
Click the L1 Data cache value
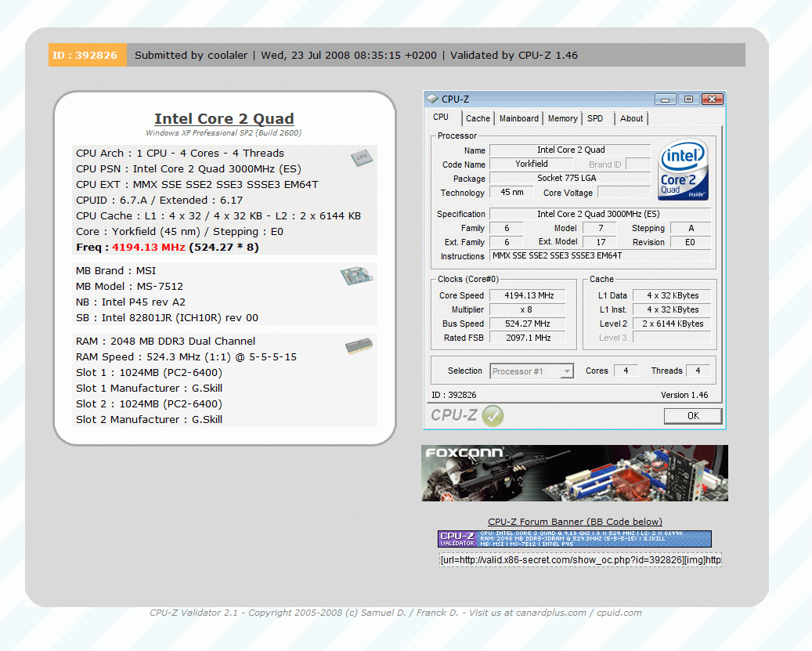coord(672,295)
